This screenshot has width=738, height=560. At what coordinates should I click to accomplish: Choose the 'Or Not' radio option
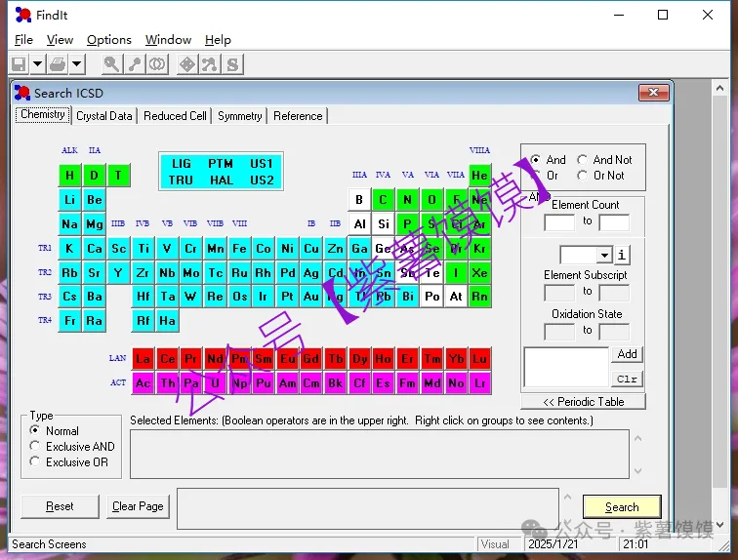click(x=583, y=176)
